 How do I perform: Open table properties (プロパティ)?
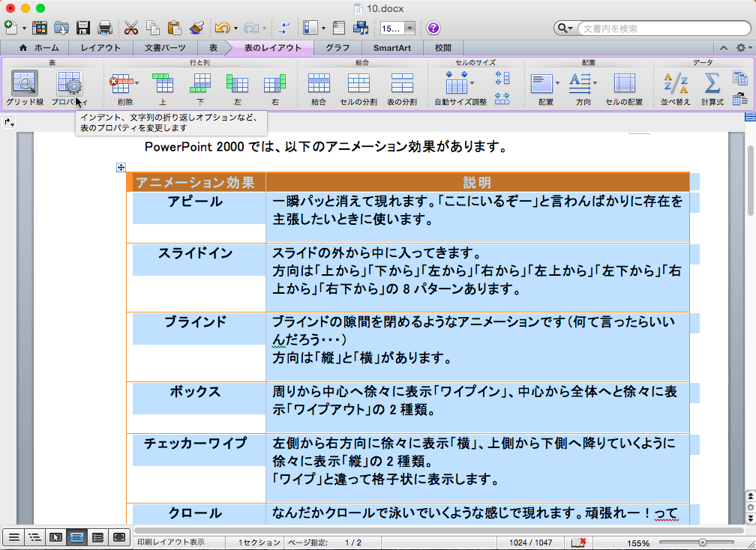(70, 88)
